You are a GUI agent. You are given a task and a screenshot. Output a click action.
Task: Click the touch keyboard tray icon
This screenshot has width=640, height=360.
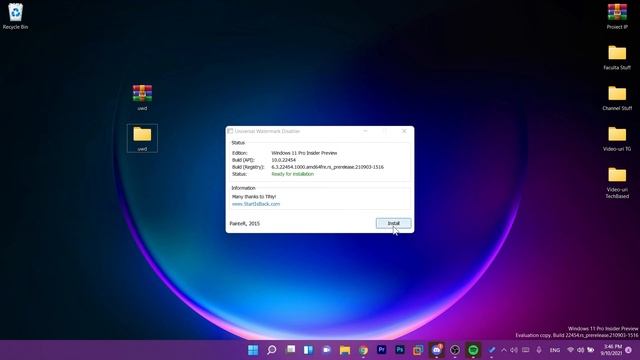tap(526, 350)
